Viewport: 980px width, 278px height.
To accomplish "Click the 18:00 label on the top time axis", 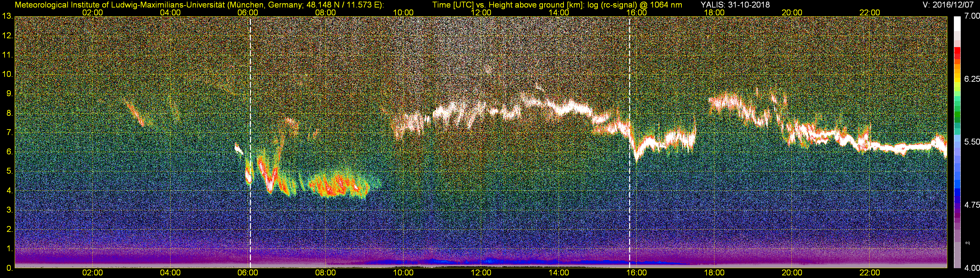I will tap(714, 12).
